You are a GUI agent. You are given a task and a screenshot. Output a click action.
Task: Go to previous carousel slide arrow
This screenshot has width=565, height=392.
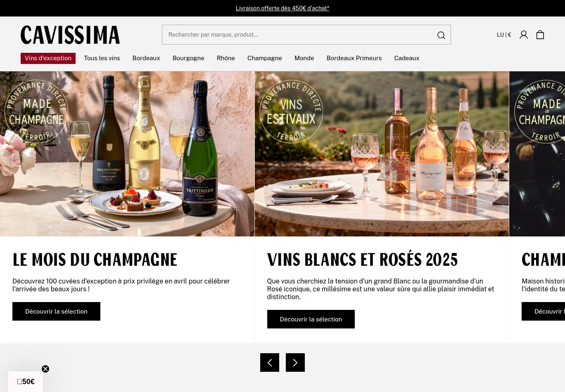click(270, 362)
